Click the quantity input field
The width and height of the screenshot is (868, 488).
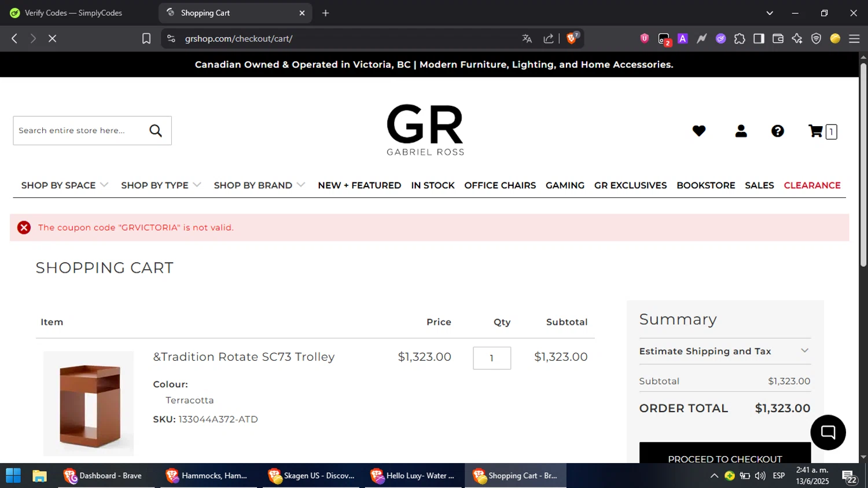(x=492, y=358)
